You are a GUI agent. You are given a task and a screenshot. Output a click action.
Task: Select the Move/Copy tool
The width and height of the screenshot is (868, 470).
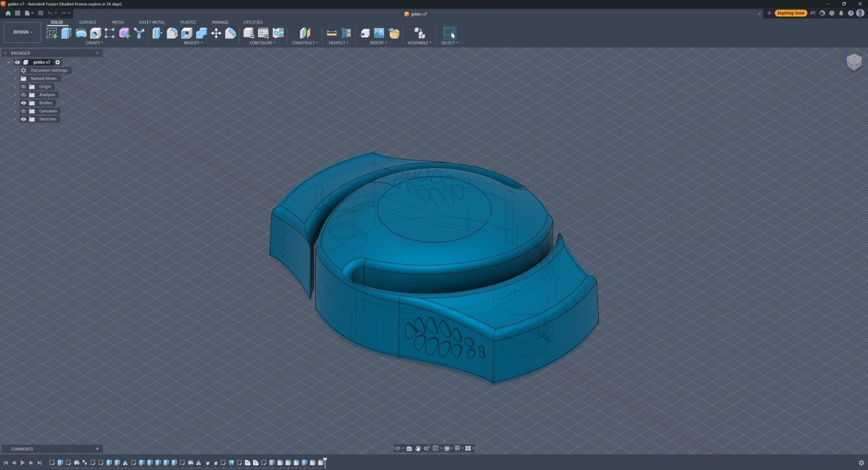click(x=216, y=33)
